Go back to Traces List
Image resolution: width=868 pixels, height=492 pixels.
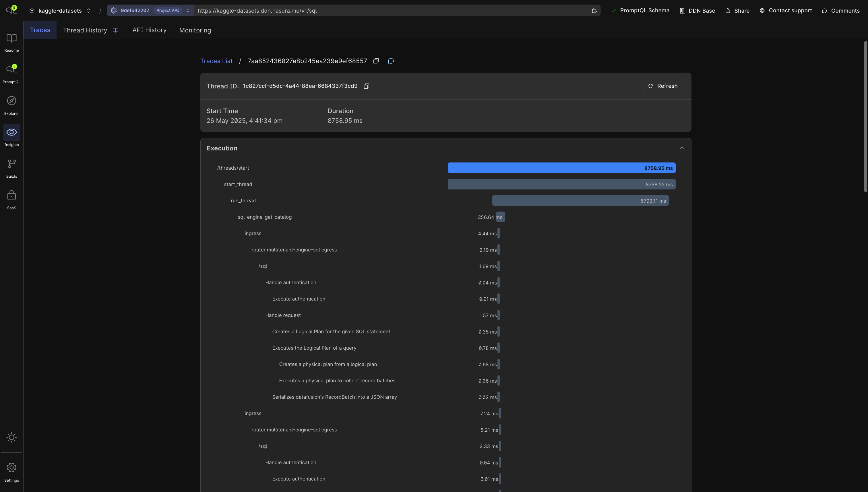(x=216, y=61)
